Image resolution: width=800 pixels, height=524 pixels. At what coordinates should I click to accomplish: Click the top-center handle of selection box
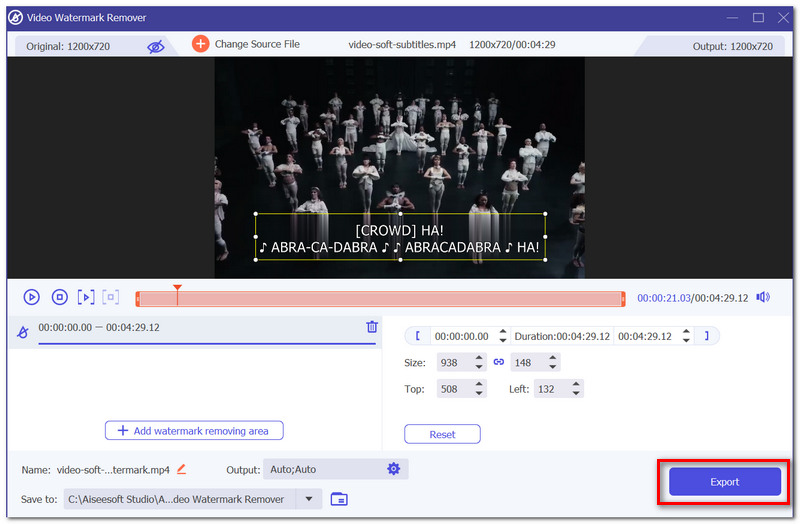(400, 214)
